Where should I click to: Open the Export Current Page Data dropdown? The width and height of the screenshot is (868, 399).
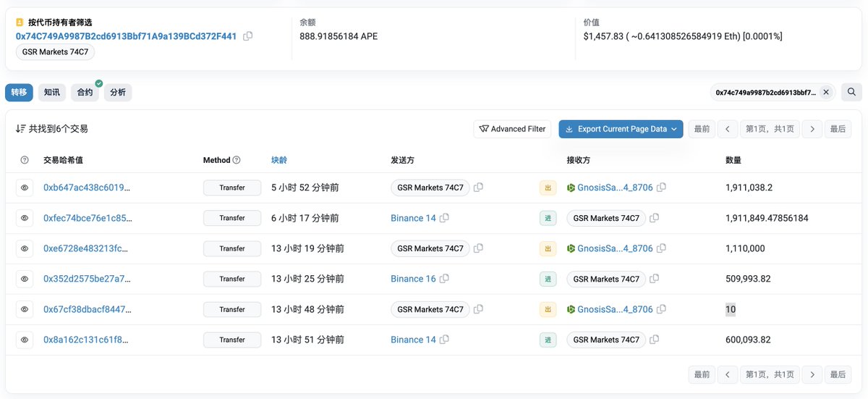[x=621, y=129]
